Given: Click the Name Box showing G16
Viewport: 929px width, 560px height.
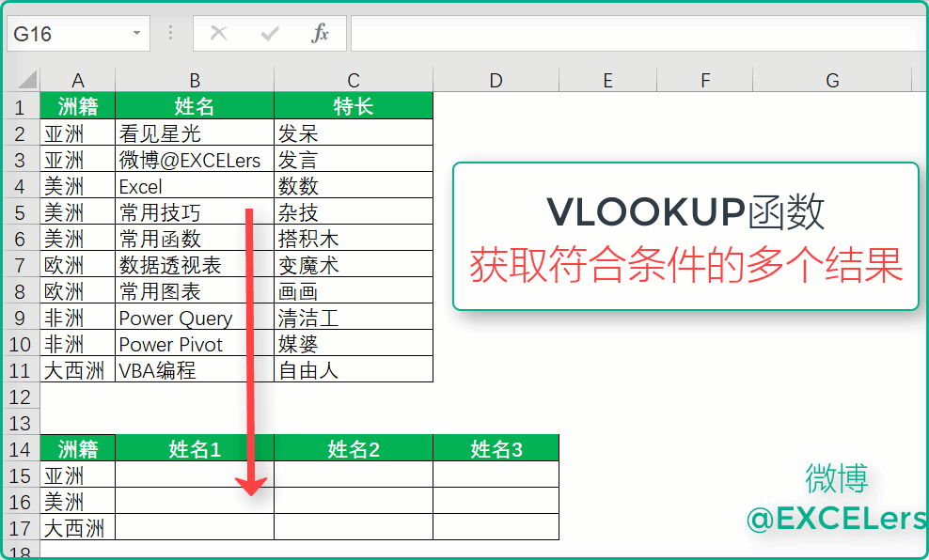Looking at the screenshot, I should [x=66, y=34].
